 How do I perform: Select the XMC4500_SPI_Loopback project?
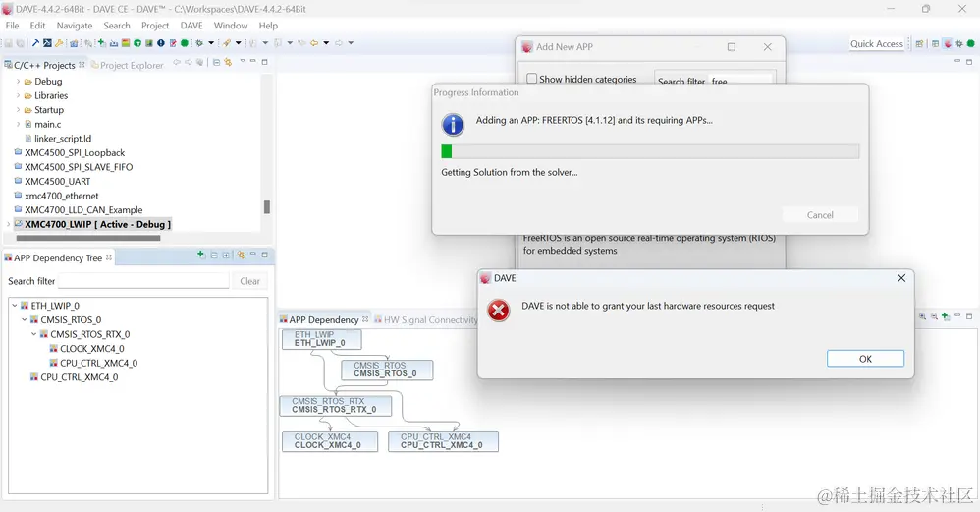tap(75, 152)
